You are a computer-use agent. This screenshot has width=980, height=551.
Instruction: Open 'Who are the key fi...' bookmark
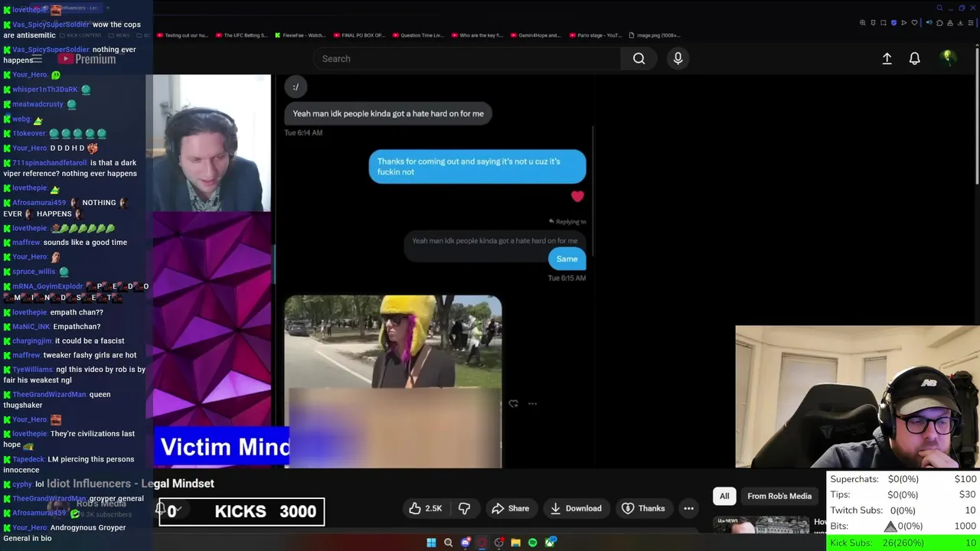click(476, 35)
